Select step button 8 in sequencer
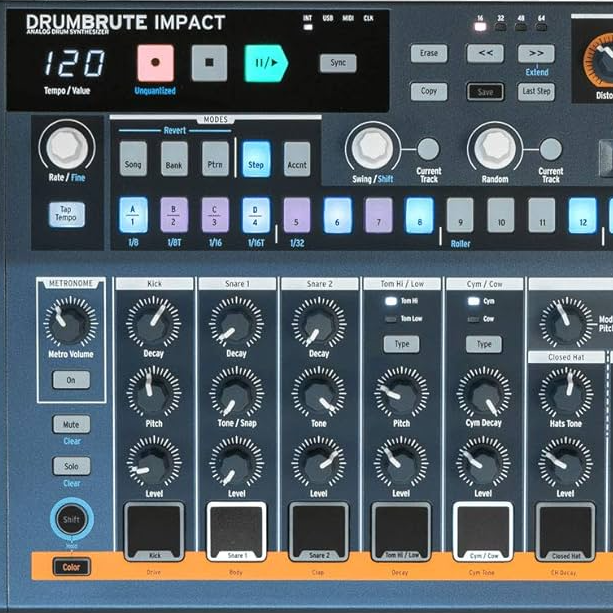The width and height of the screenshot is (613, 613). 419,214
